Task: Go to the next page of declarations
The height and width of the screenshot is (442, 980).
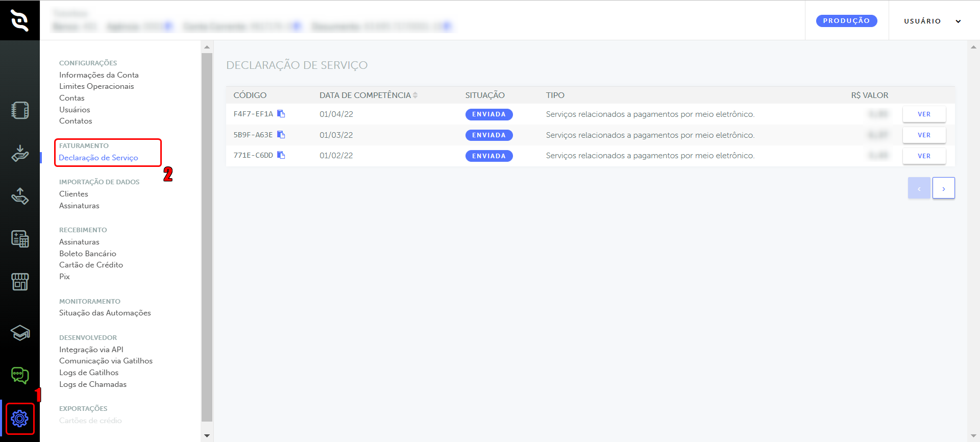Action: pos(943,188)
